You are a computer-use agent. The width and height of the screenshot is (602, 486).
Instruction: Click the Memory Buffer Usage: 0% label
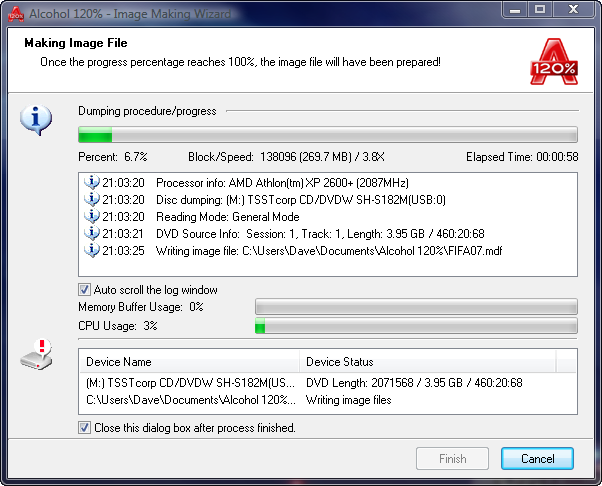coord(141,307)
